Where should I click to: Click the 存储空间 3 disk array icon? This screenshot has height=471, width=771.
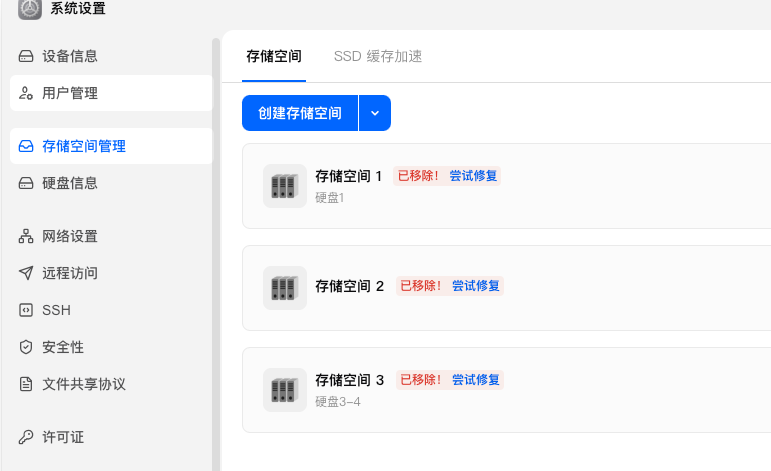(285, 390)
